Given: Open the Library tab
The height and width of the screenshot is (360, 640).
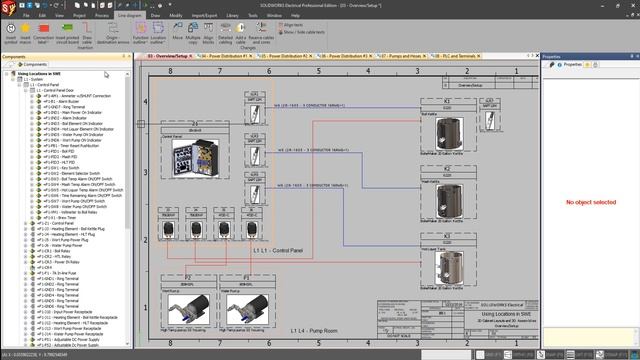Looking at the screenshot, I should point(232,16).
